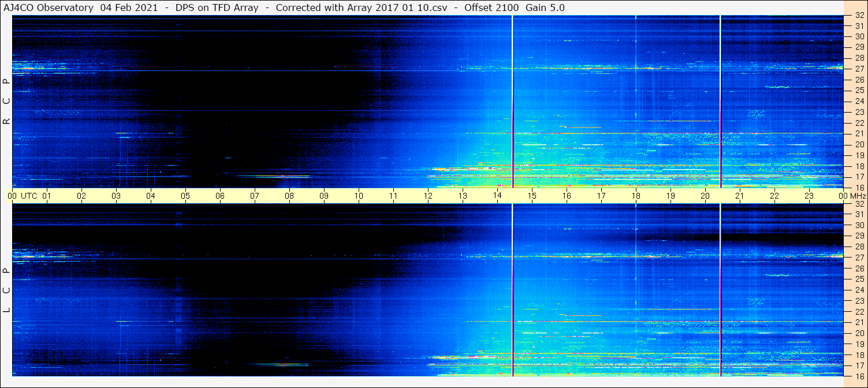Click the 27 MHz tick in RCP panel

(x=859, y=69)
